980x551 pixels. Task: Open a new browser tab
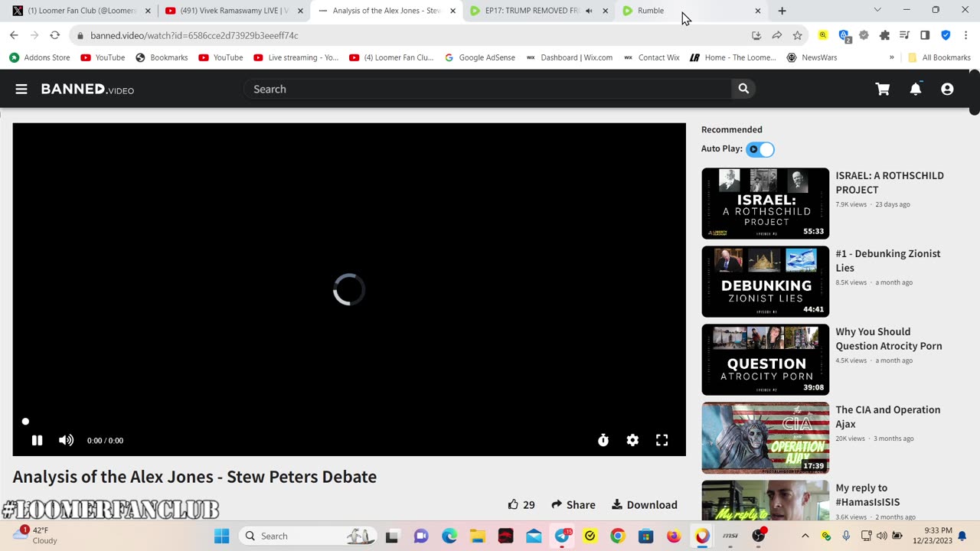point(782,11)
